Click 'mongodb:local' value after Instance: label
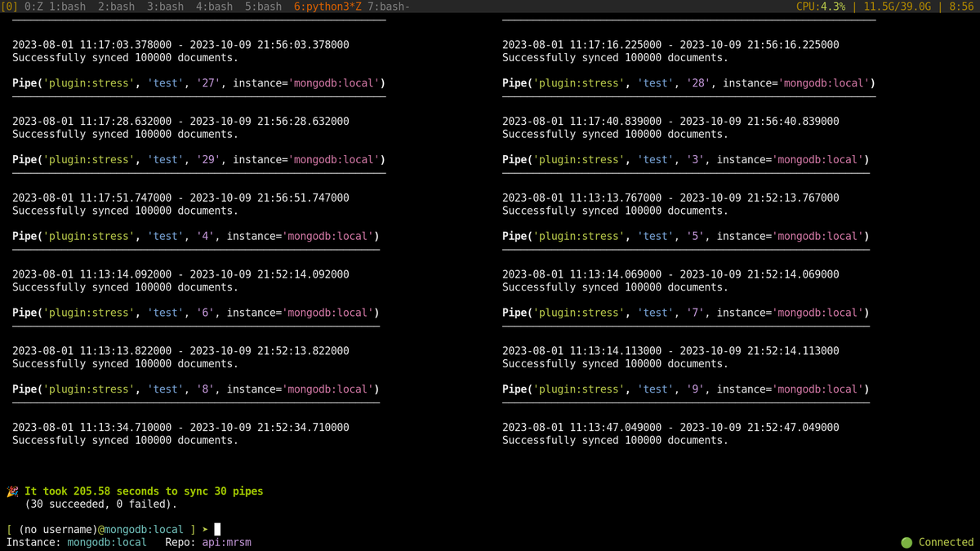 pyautogui.click(x=107, y=542)
